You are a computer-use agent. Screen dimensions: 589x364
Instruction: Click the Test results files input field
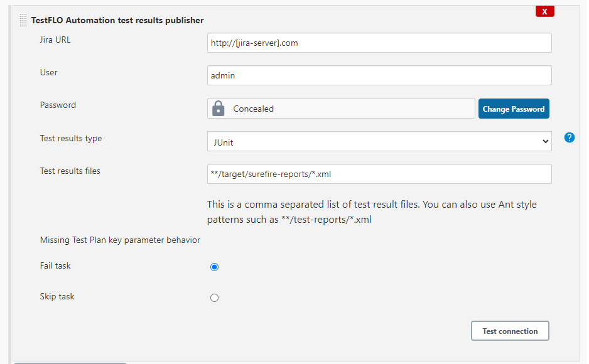point(379,174)
